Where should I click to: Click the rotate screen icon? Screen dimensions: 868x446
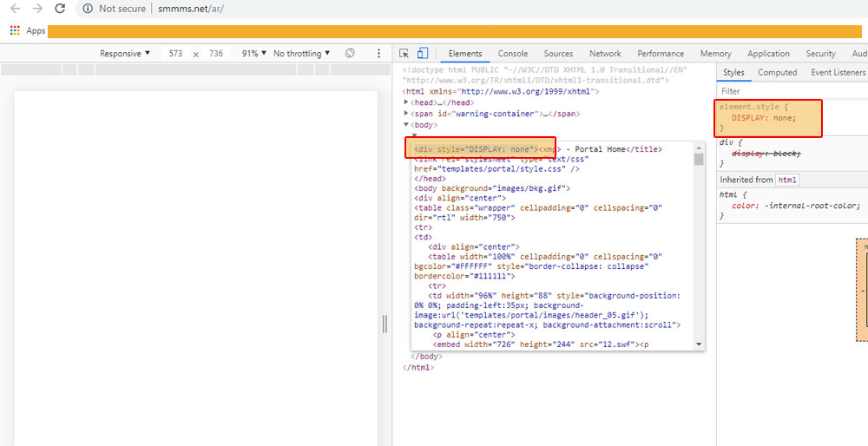pyautogui.click(x=350, y=54)
